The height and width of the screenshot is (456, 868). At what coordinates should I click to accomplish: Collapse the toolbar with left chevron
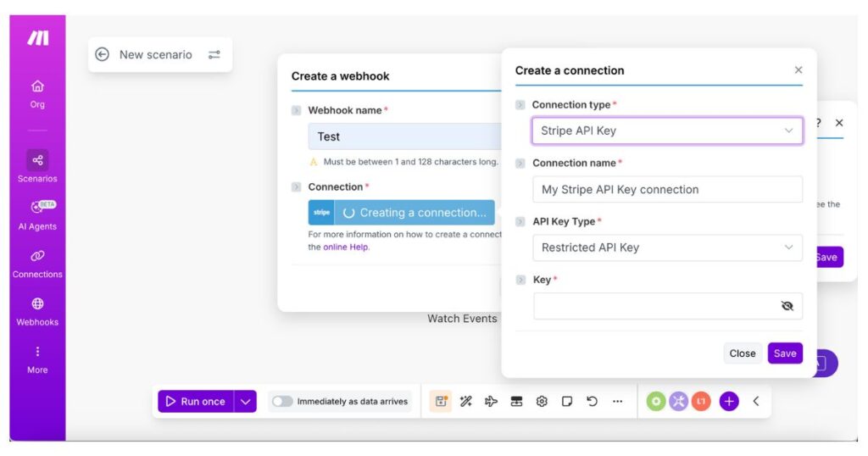(756, 401)
